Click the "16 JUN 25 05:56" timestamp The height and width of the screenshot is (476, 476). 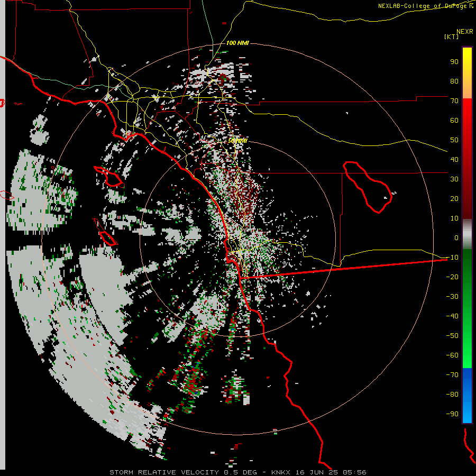(331, 472)
